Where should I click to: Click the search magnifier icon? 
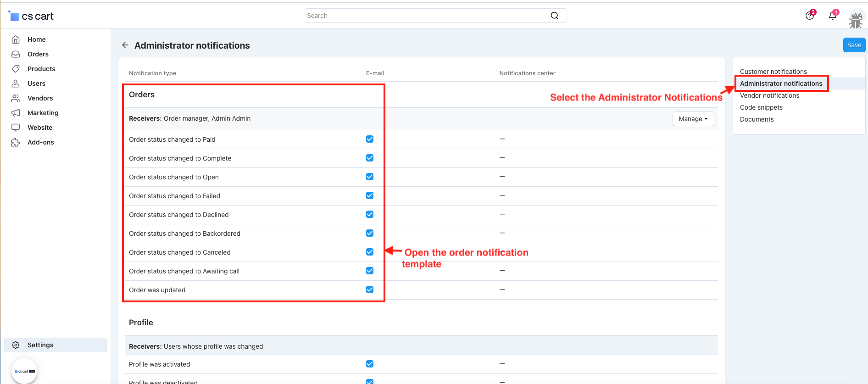tap(555, 16)
